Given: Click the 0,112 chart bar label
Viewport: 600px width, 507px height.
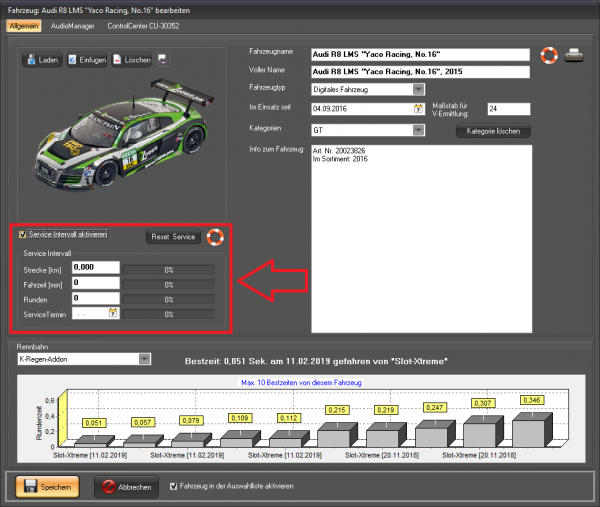Looking at the screenshot, I should (289, 418).
